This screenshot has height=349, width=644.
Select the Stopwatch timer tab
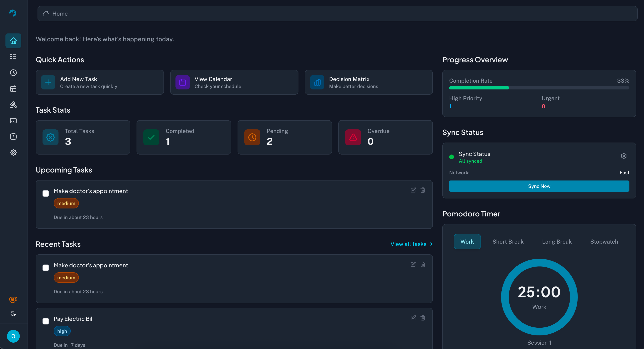(x=604, y=242)
